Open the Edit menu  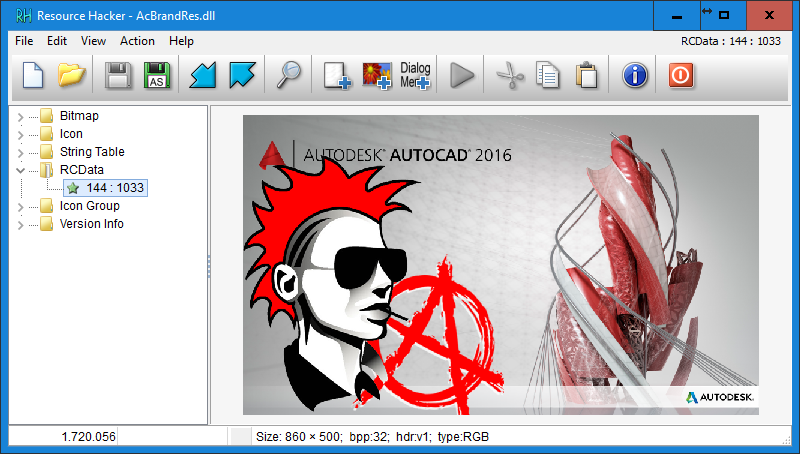click(x=57, y=41)
